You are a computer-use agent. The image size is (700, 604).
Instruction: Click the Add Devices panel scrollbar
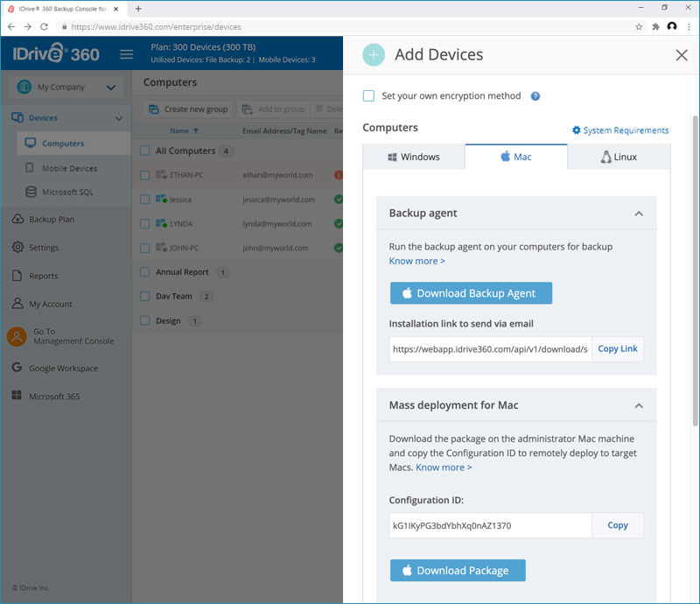click(695, 270)
